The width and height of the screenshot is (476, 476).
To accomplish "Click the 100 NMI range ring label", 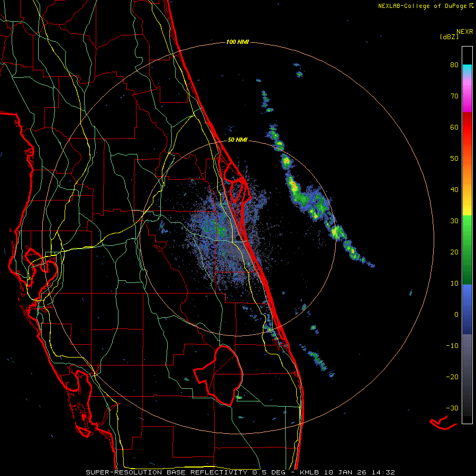I will pos(237,42).
